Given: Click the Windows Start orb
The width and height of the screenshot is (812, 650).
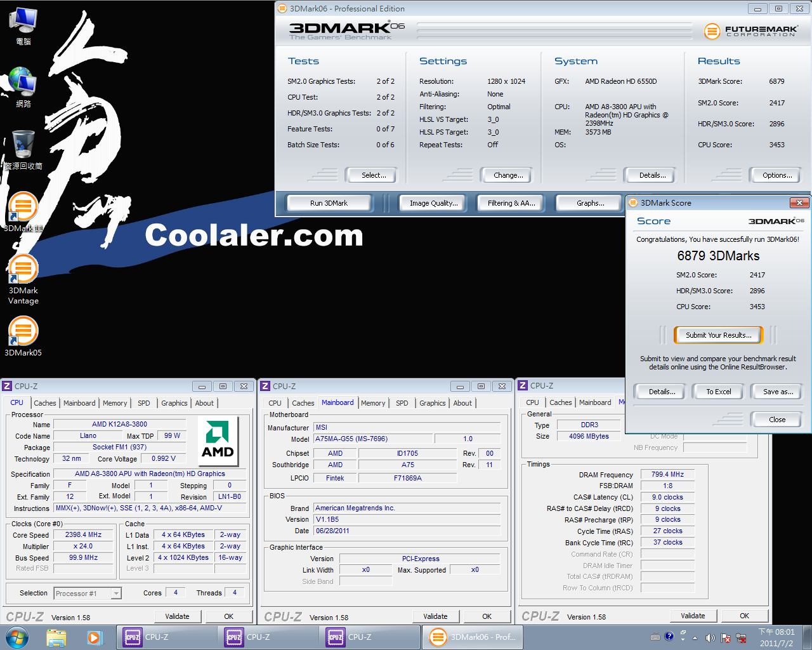Looking at the screenshot, I should [16, 637].
